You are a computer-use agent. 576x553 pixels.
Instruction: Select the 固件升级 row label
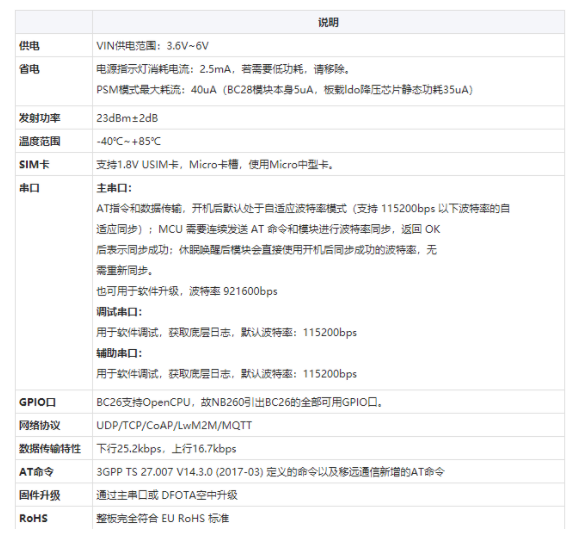(39, 495)
